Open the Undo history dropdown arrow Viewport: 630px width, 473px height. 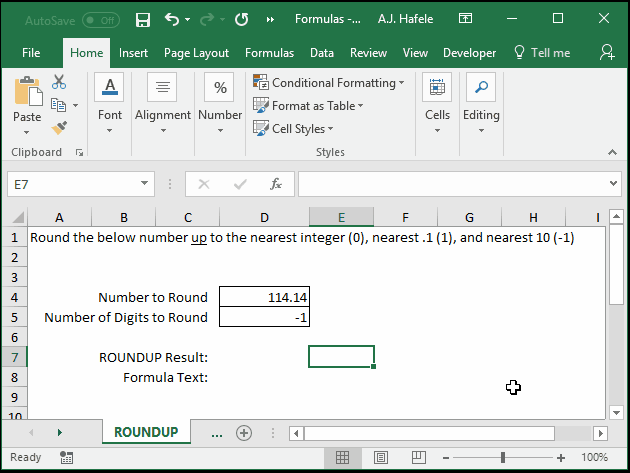tap(187, 19)
